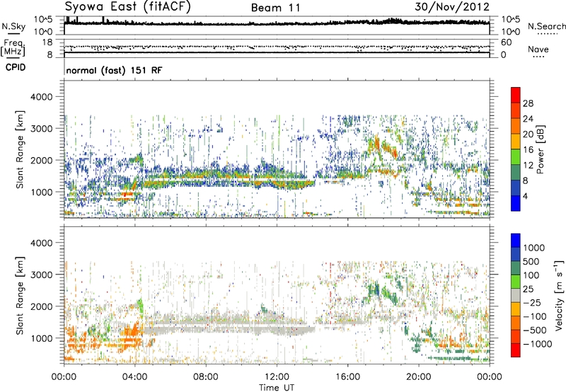
Task: Click the 'Beam 11' label
Action: click(x=275, y=8)
